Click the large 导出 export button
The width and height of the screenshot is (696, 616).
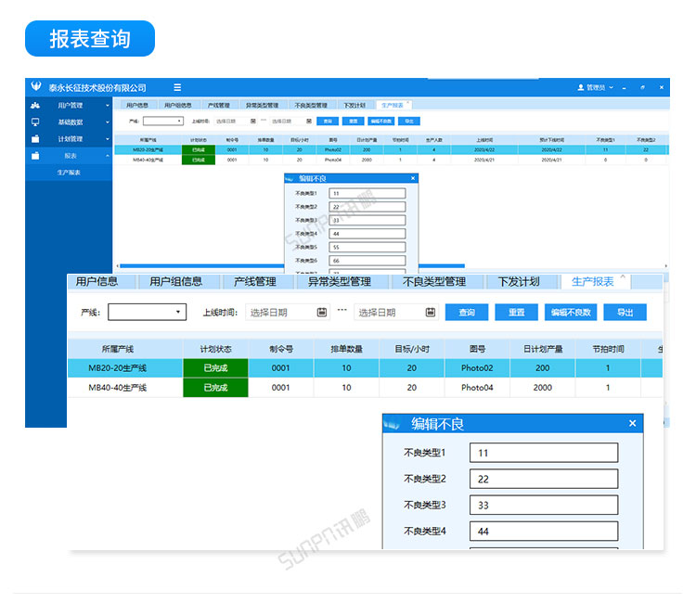pos(625,313)
